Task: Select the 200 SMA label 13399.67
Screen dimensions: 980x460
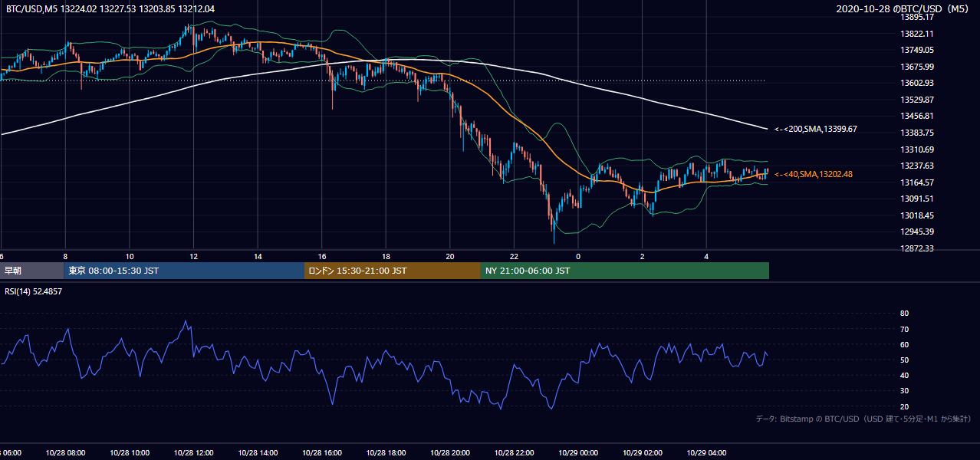Action: (x=816, y=129)
